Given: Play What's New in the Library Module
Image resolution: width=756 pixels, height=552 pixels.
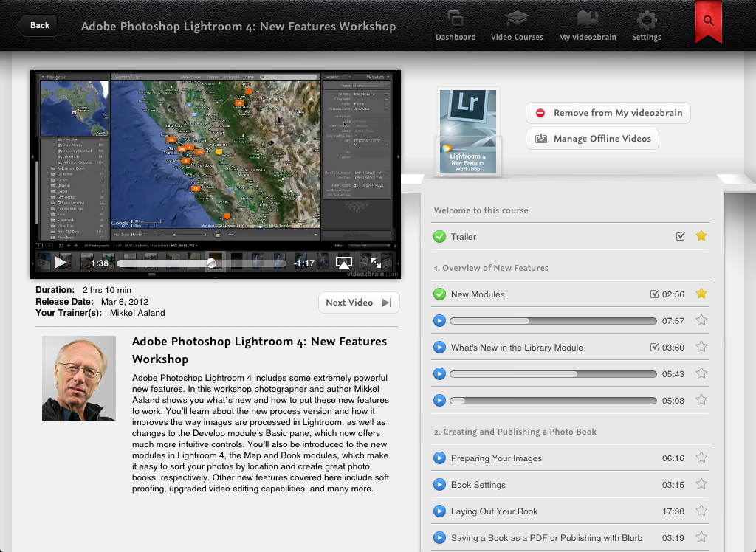Looking at the screenshot, I should [x=439, y=347].
